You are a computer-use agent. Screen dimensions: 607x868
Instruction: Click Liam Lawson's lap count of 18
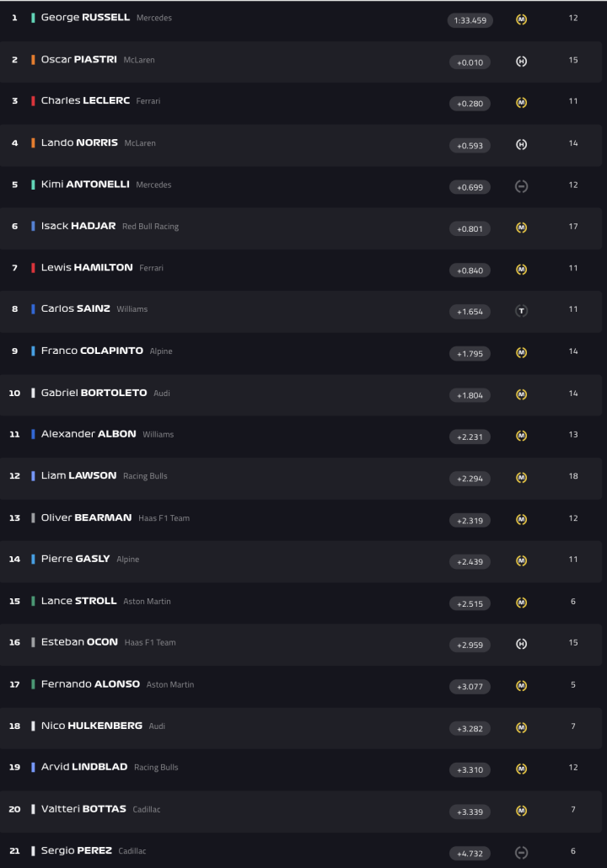pos(573,476)
